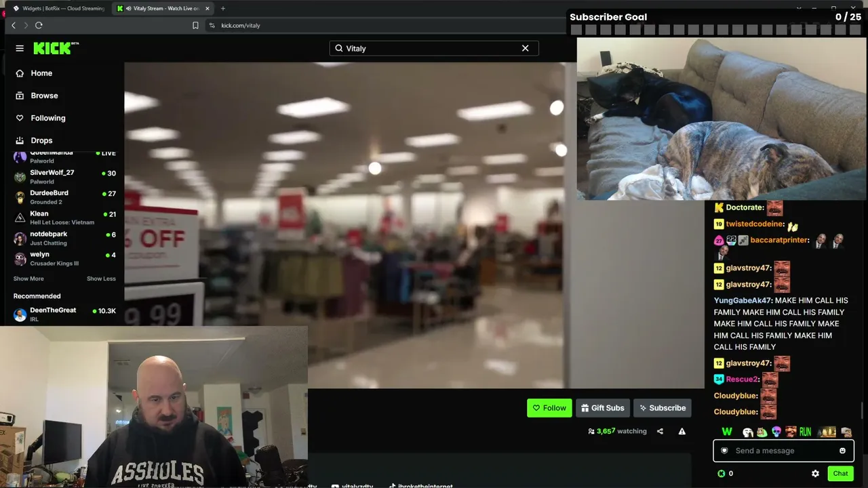Open notdebpark channel from sidebar
This screenshot has width=868, height=488.
tap(64, 238)
